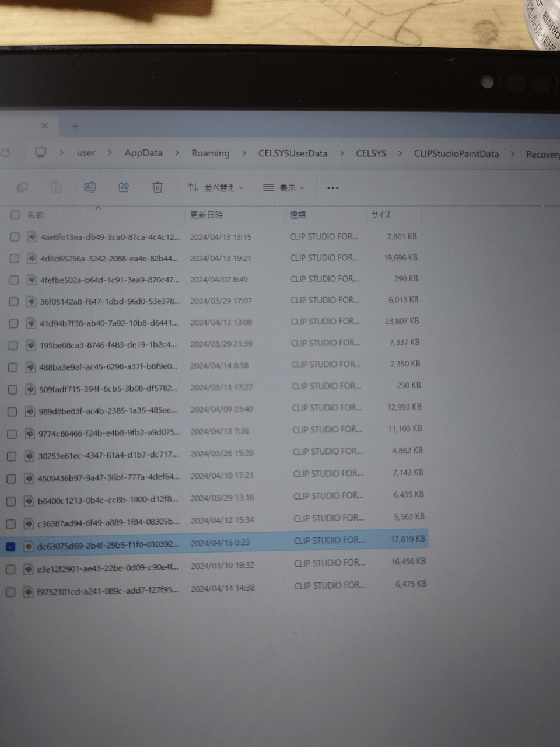560x747 pixels.
Task: Go to user folder in breadcrumb
Action: click(x=86, y=153)
